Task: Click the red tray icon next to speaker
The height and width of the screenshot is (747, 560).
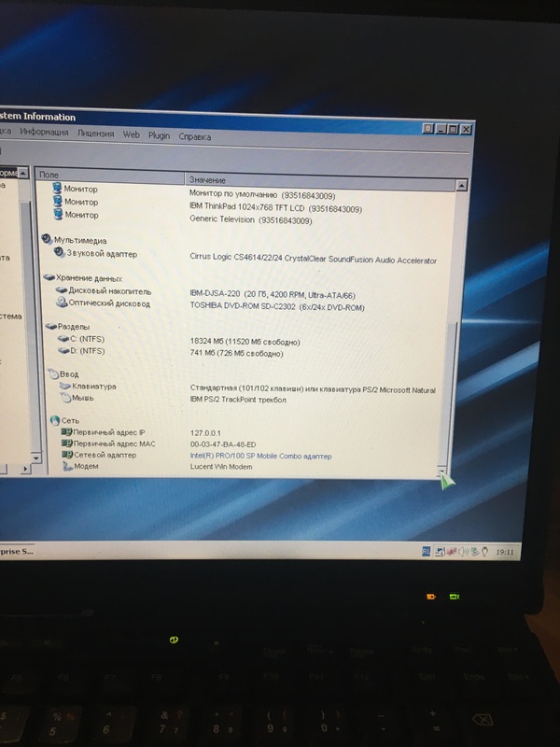Action: point(451,552)
